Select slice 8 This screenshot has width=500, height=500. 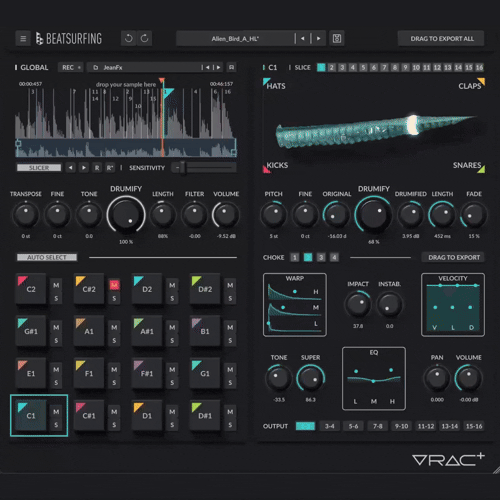[395, 68]
